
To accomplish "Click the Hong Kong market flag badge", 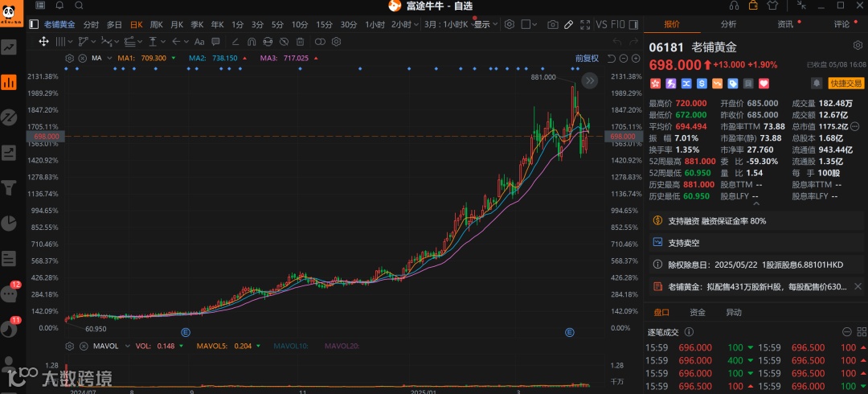I will coord(656,84).
